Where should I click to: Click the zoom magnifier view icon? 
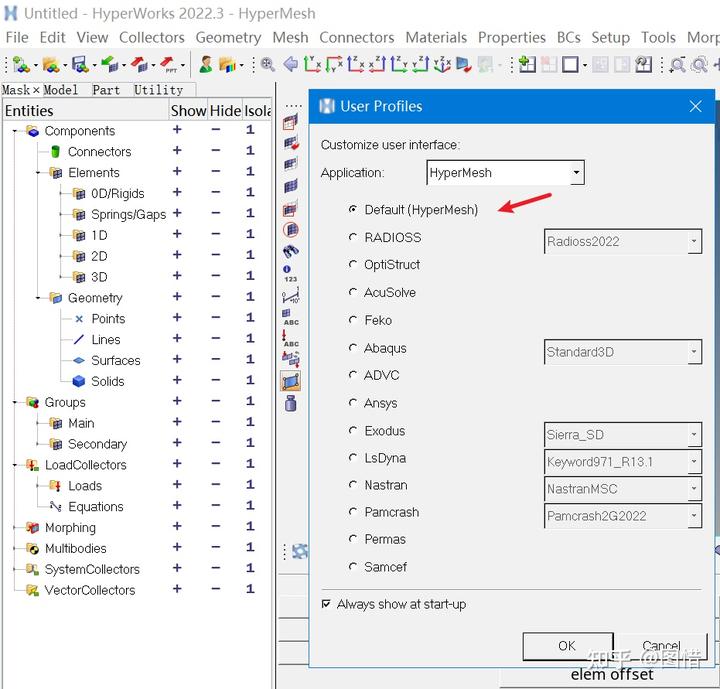(x=268, y=65)
